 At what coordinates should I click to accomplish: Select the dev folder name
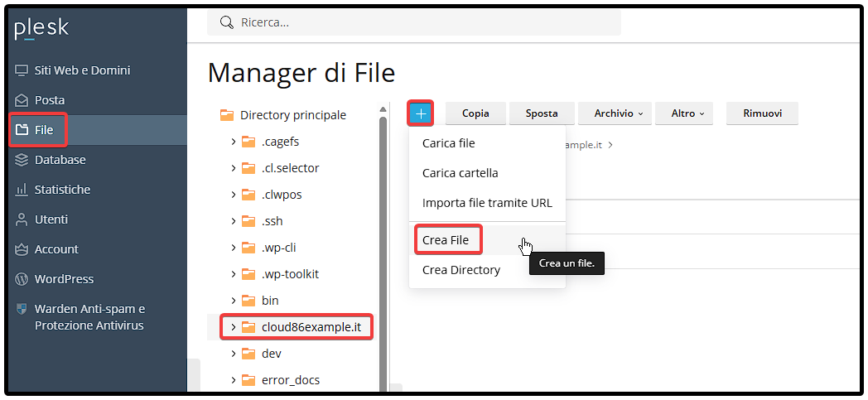272,354
